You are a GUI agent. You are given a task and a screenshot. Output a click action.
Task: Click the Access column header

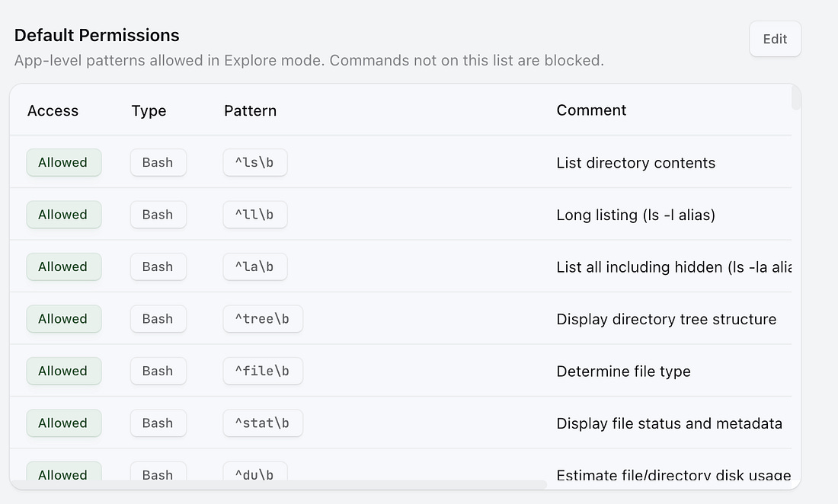53,110
